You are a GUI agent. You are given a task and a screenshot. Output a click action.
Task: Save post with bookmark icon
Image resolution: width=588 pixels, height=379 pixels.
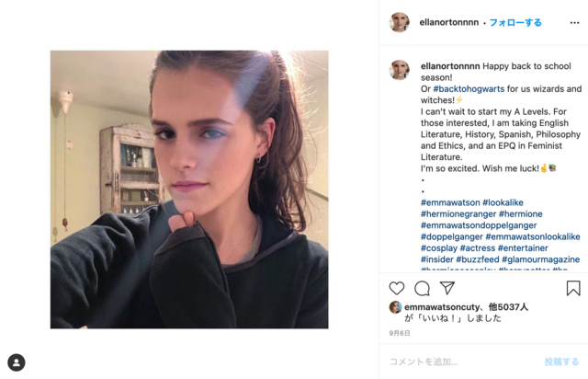point(573,288)
